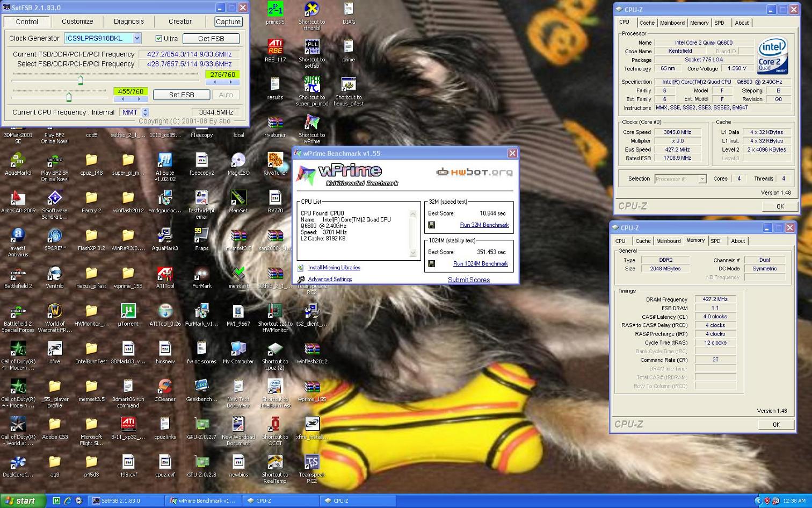Open SPD tab in bottom CPU-Z window
The width and height of the screenshot is (812, 508).
pos(715,241)
